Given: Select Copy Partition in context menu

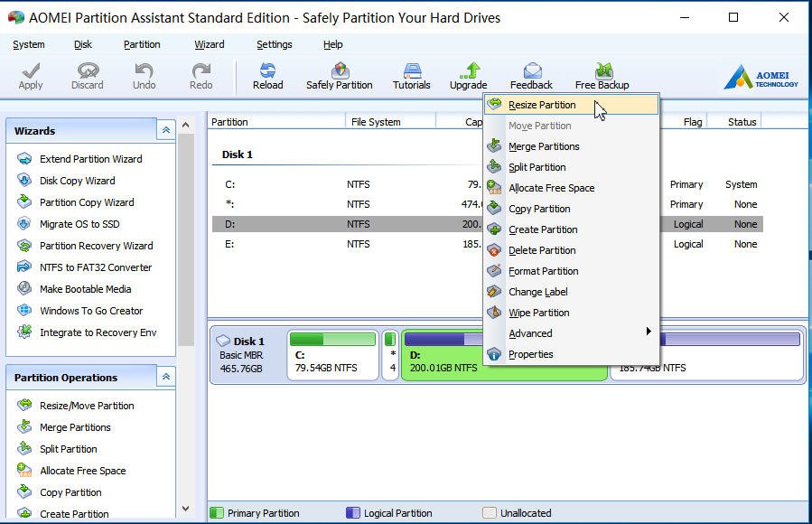Looking at the screenshot, I should coord(572,209).
